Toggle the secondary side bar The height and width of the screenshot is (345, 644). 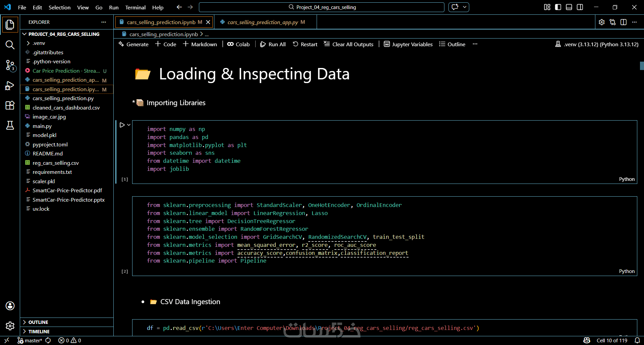click(580, 7)
